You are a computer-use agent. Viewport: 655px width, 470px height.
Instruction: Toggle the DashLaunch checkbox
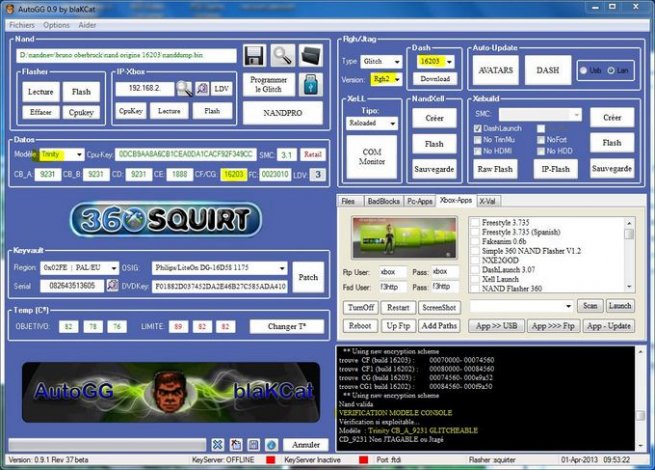(476, 129)
